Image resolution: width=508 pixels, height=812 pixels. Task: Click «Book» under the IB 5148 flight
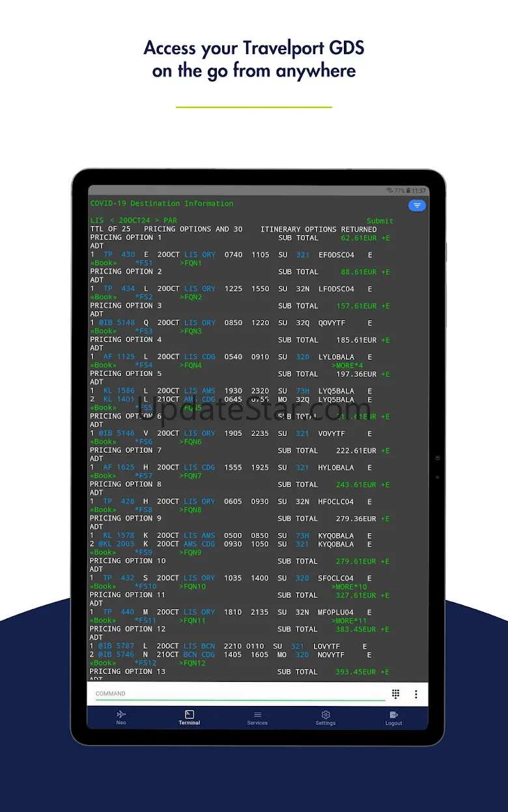coord(103,331)
